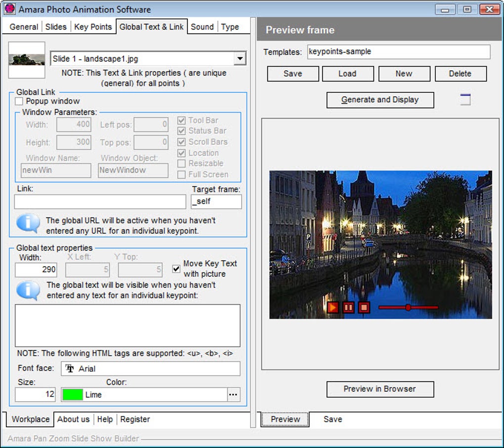Click the stop button in preview
504x448 pixels.
coord(364,308)
